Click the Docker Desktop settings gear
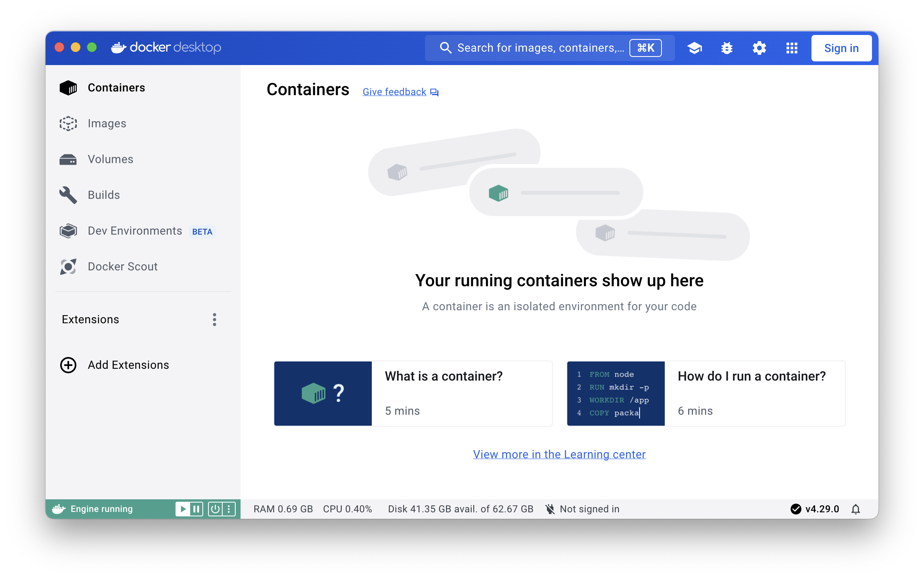 click(760, 47)
